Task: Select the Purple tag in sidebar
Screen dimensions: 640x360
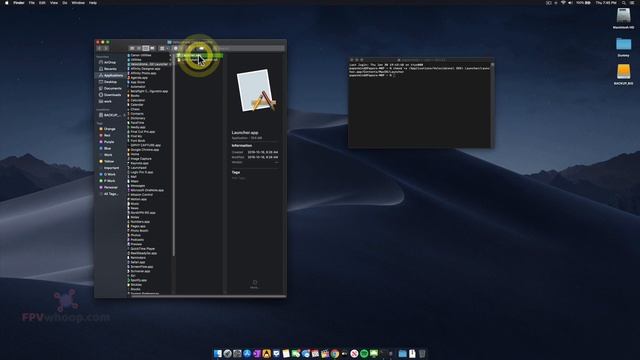Action: click(x=109, y=142)
